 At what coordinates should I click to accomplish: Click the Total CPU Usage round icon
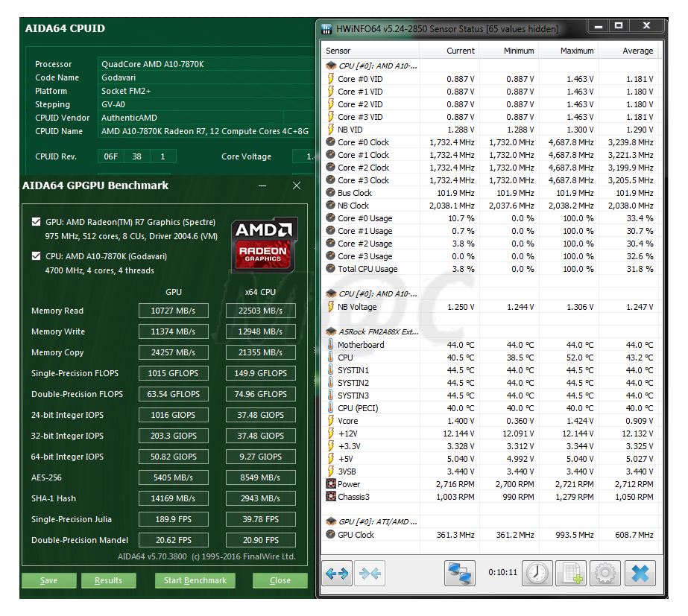coord(330,269)
